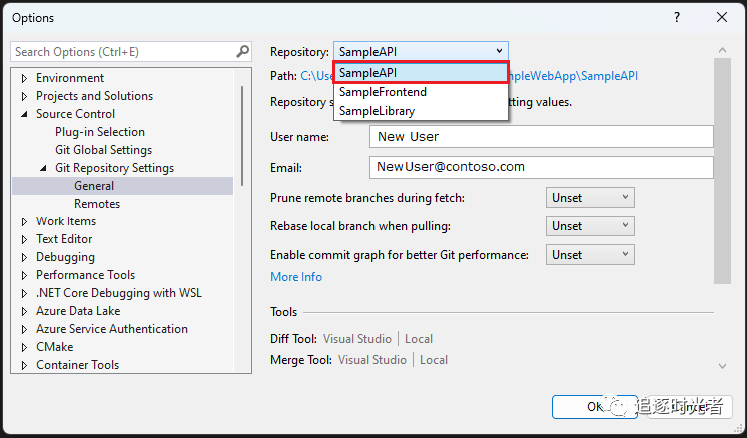Viewport: 747px width, 438px height.
Task: Collapse the Source Control node
Action: [24, 114]
